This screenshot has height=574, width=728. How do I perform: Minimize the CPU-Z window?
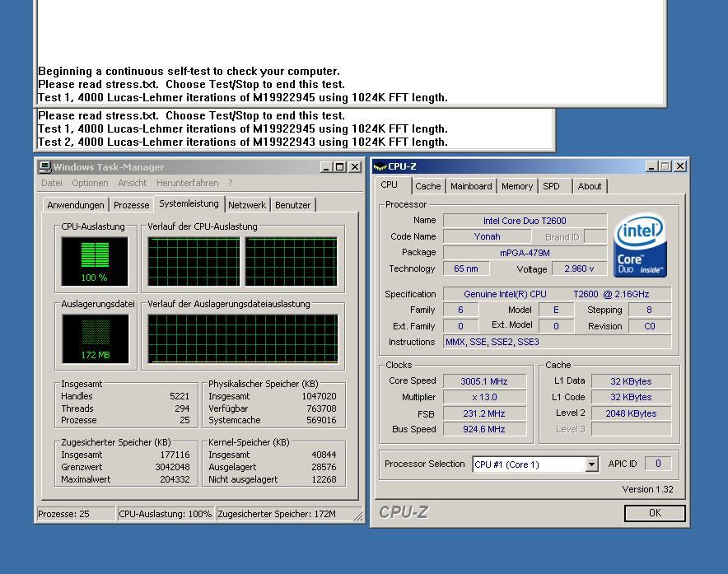tap(652, 166)
